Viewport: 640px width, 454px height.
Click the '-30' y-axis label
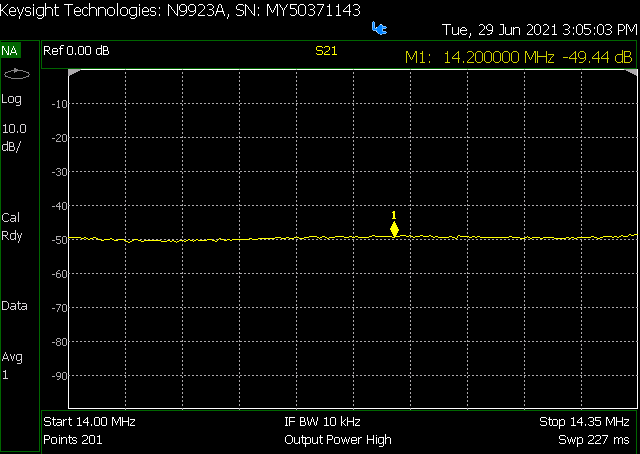coord(59,172)
